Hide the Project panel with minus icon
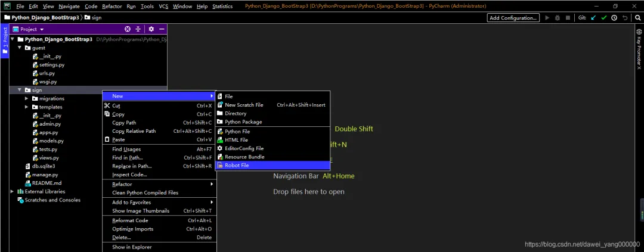The image size is (644, 252). click(162, 29)
